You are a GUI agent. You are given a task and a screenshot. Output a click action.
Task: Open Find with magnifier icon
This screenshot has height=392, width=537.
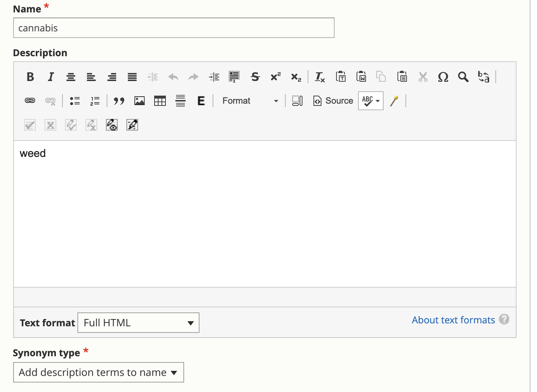(463, 77)
